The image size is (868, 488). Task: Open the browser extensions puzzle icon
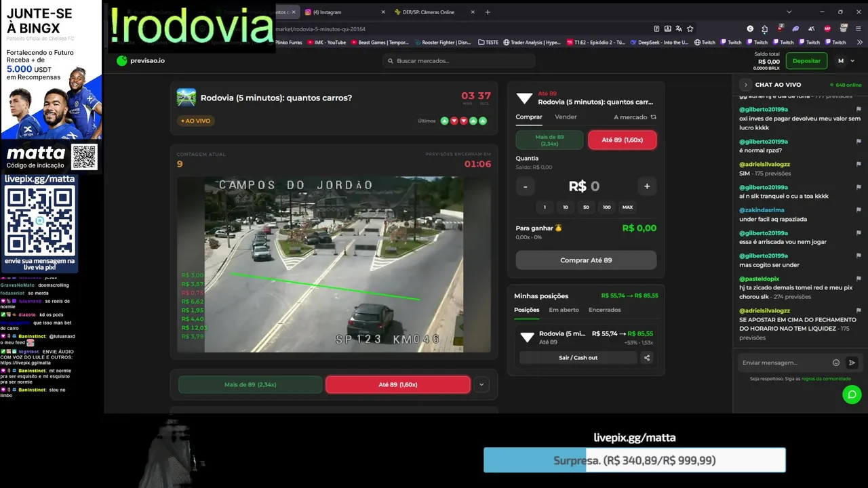coord(765,28)
